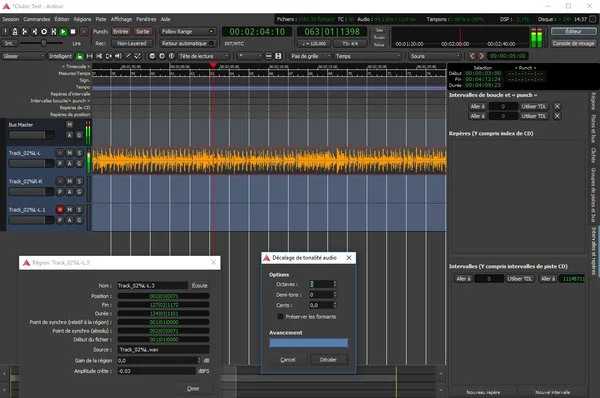Click Nouveau repère button
Image resolution: width=600 pixels, height=398 pixels.
tap(483, 392)
